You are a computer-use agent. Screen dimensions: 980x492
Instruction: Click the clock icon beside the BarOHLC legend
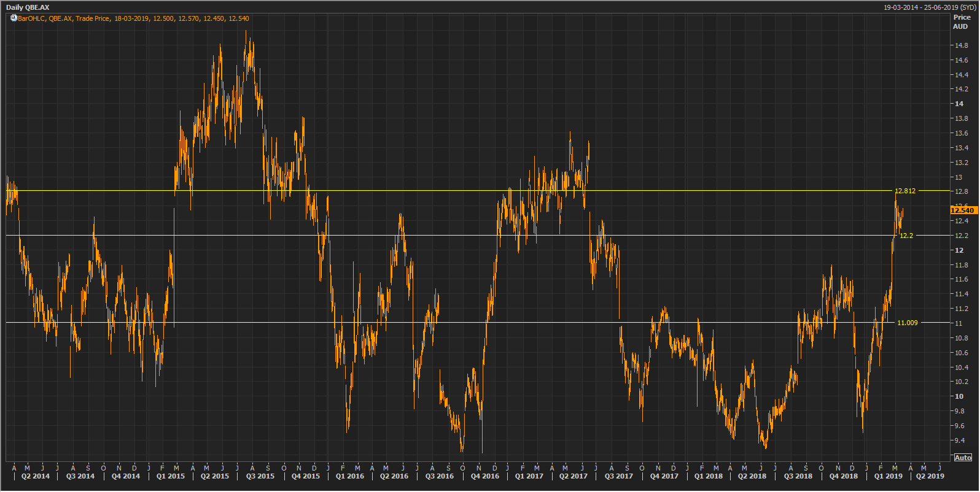[14, 18]
